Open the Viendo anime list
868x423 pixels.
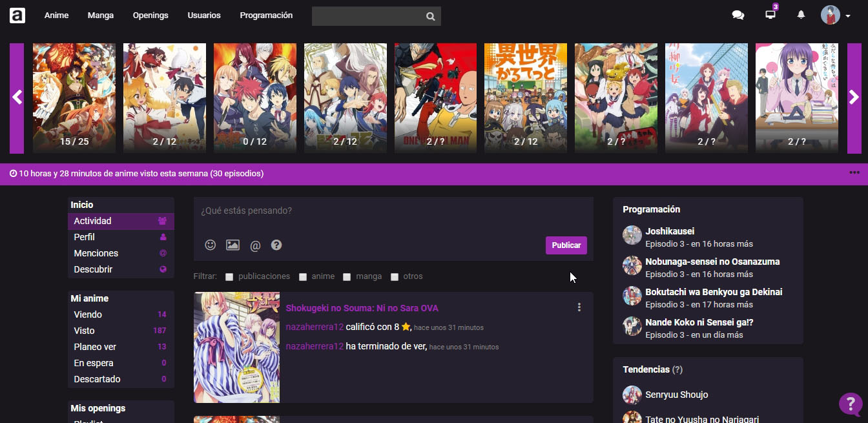pos(121,315)
